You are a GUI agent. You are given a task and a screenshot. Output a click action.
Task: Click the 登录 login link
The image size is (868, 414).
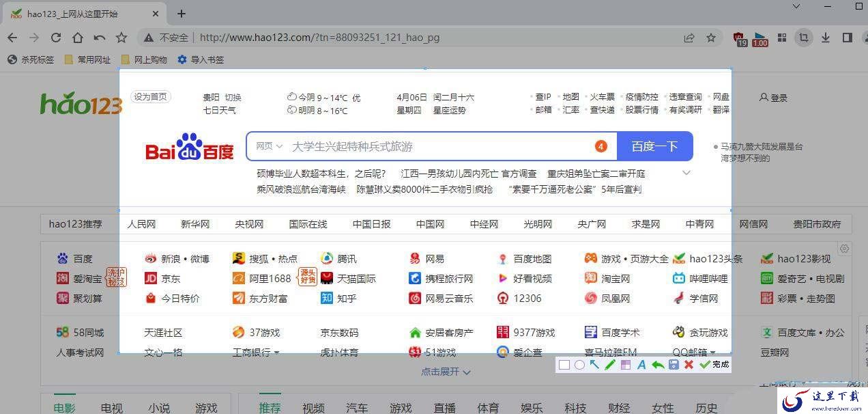[774, 98]
